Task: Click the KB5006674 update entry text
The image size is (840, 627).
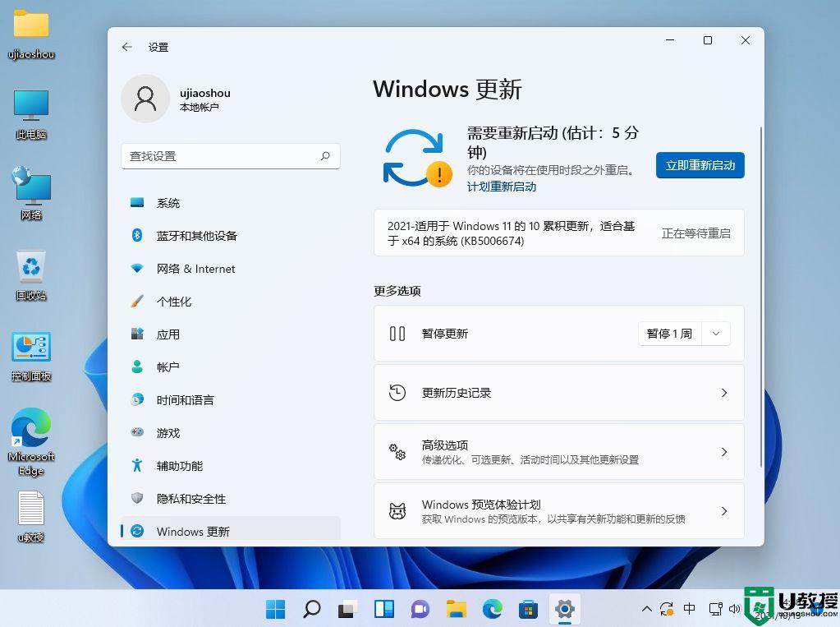Action: point(511,233)
